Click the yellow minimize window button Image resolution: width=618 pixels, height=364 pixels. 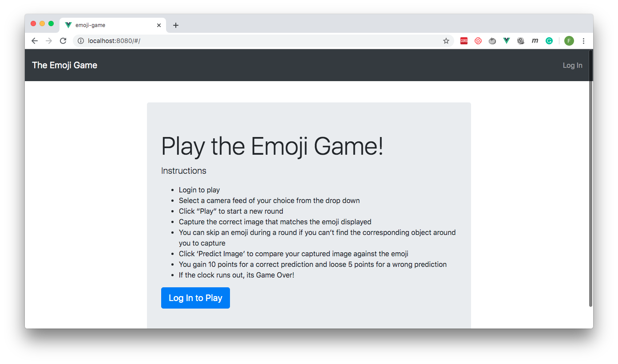pyautogui.click(x=42, y=23)
